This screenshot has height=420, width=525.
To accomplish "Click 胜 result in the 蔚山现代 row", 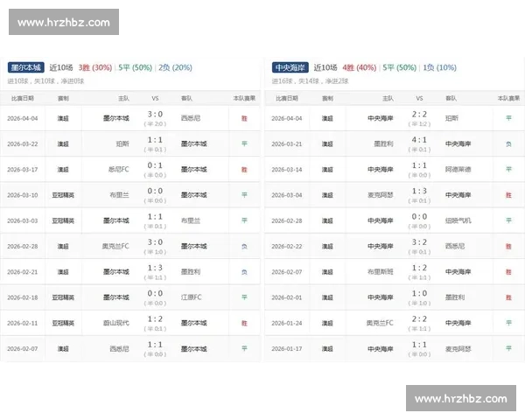I will pyautogui.click(x=244, y=323).
